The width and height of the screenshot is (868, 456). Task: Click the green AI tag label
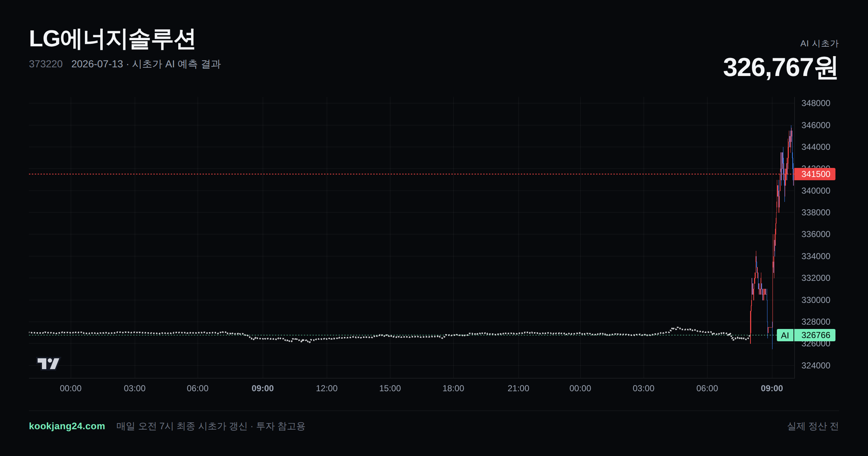pyautogui.click(x=785, y=335)
